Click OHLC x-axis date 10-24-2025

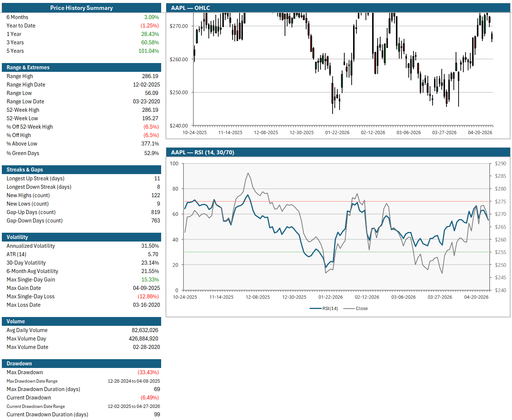pos(194,133)
